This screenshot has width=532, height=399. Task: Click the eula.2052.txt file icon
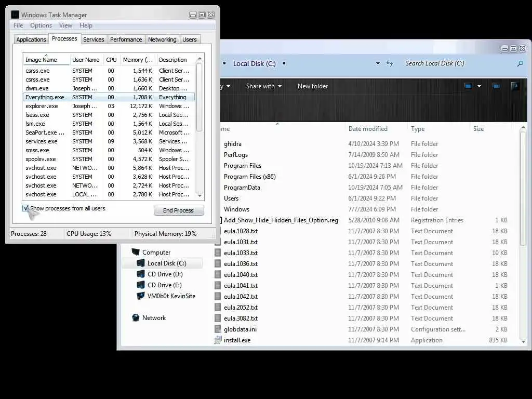[218, 308]
